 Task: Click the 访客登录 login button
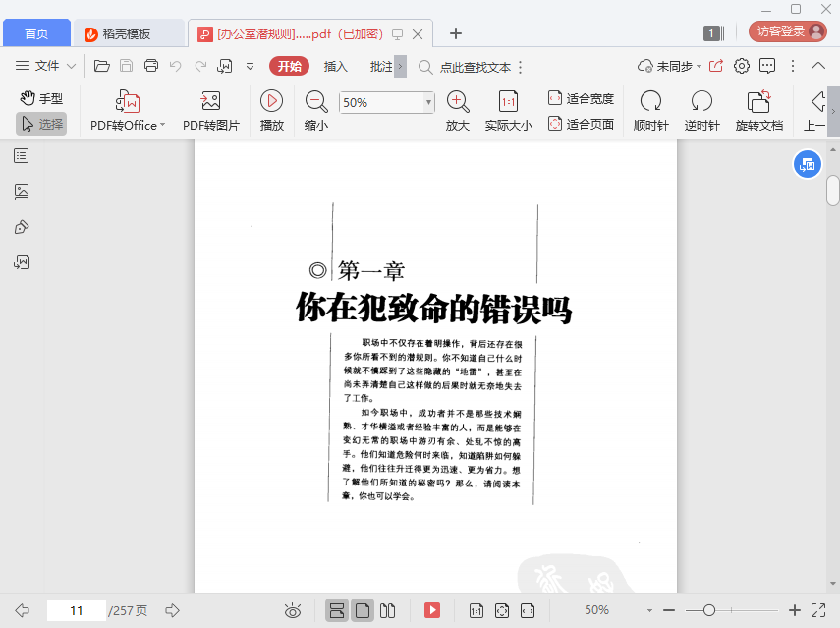[x=789, y=31]
